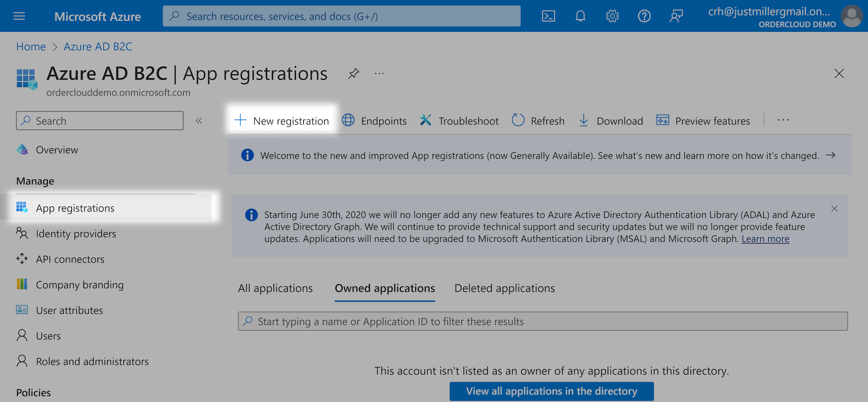Open Endpoints from the toolbar
Screen dimensions: 868x402
pos(374,121)
